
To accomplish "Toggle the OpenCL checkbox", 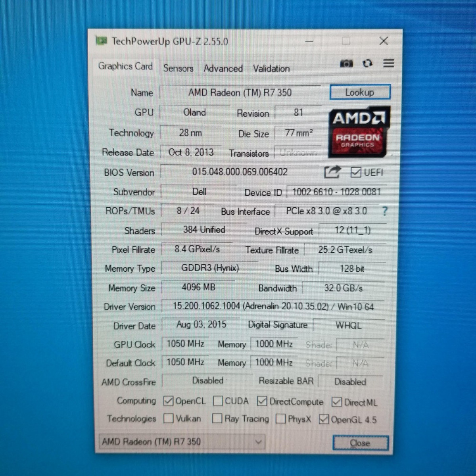I will (x=168, y=401).
